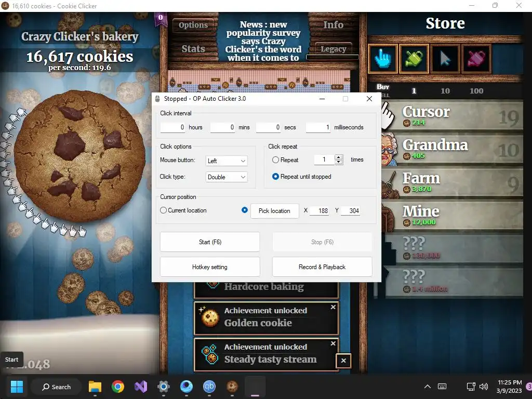Click the grandma kitchen building row
The width and height of the screenshot is (532, 399).
point(259,82)
